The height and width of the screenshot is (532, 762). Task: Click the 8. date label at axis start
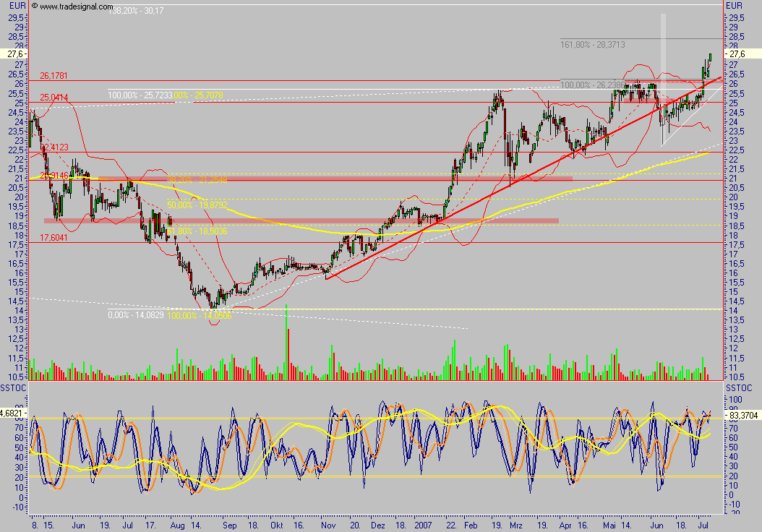tap(35, 525)
